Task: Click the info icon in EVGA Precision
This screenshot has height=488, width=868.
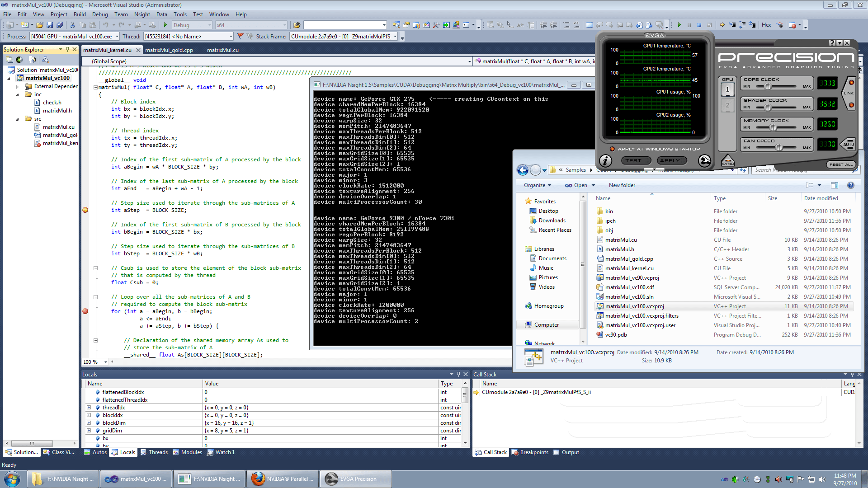Action: (606, 160)
